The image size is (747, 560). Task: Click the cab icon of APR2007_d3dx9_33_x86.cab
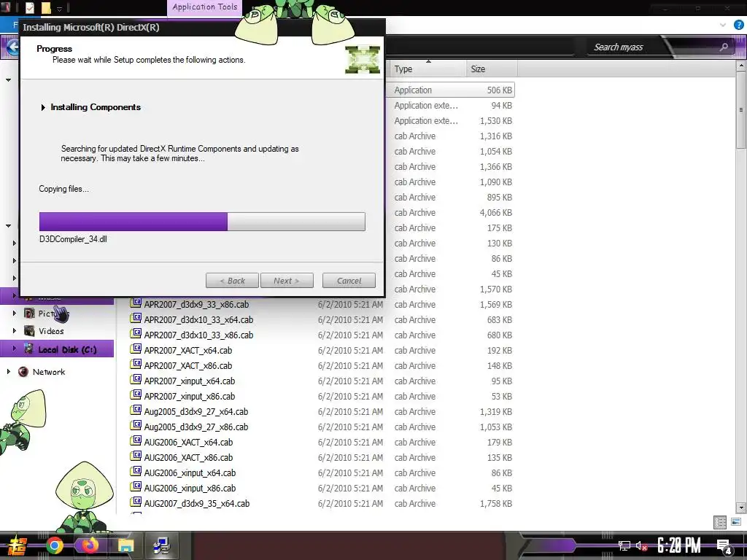(x=136, y=304)
